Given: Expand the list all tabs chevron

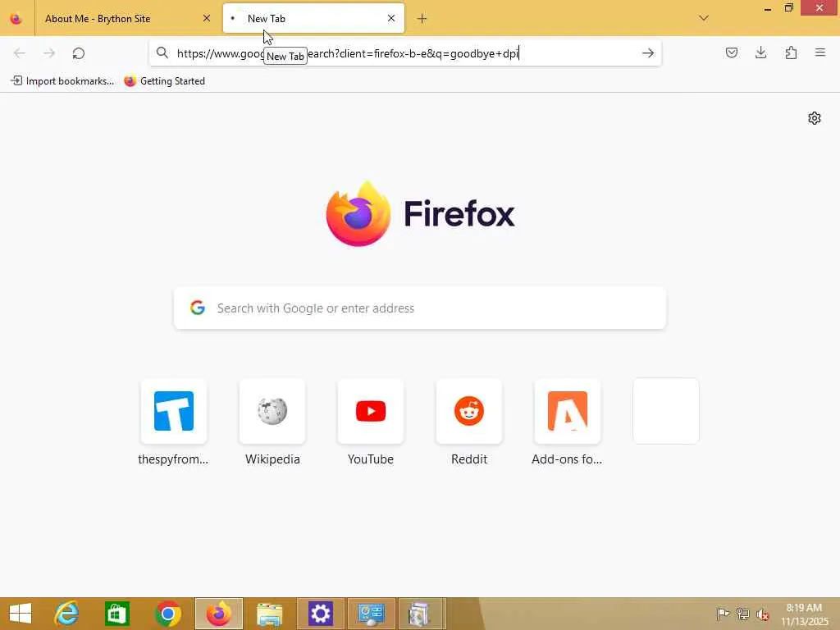Looking at the screenshot, I should tap(704, 19).
